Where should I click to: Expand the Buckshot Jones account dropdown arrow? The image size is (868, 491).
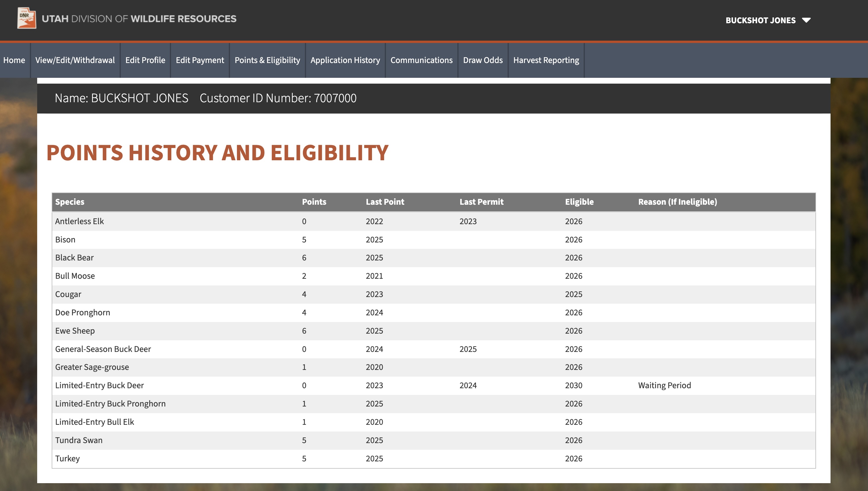806,20
